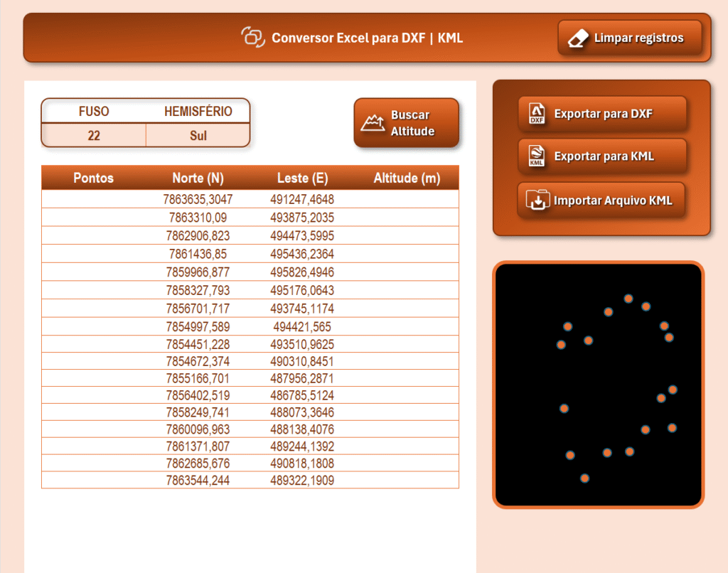728x573 pixels.
Task: Click the KML file icon
Action: (x=537, y=156)
